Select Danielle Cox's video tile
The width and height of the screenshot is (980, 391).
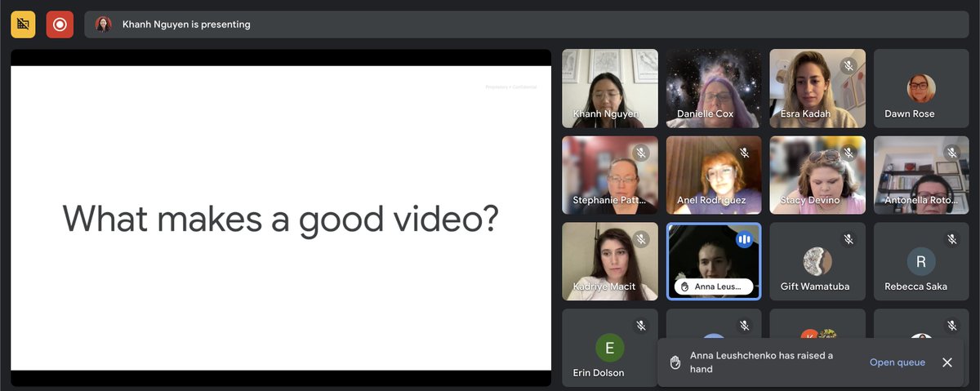point(713,88)
